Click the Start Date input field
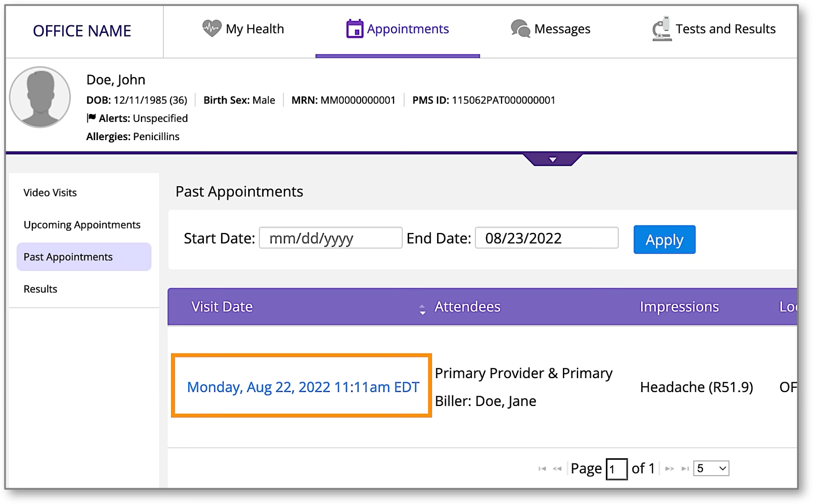 [331, 238]
